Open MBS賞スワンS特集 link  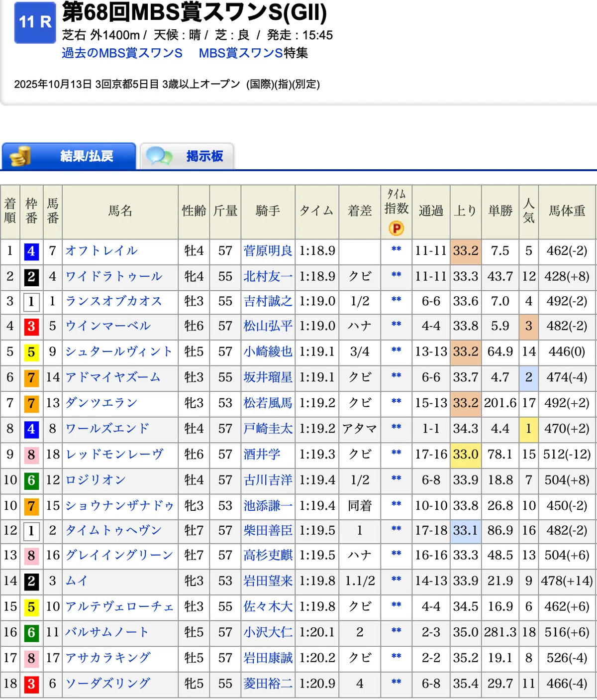(253, 53)
